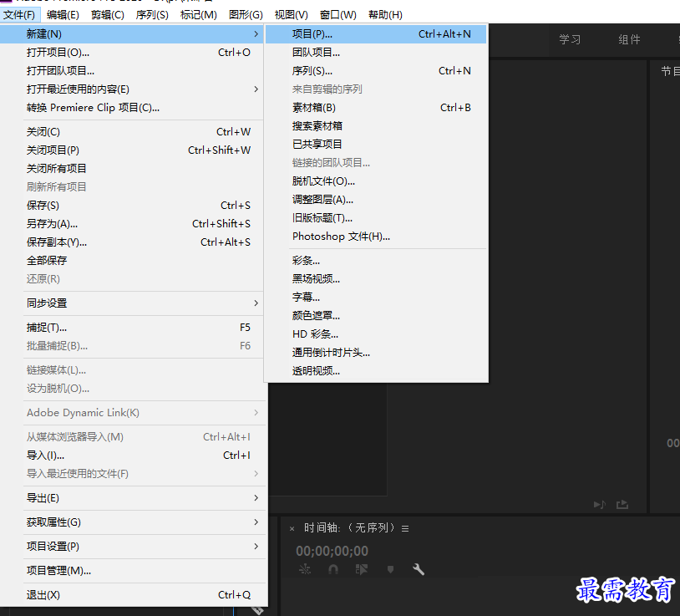The height and width of the screenshot is (616, 680).
Task: Click 打开项目(O)... menu entry
Action: click(x=132, y=53)
